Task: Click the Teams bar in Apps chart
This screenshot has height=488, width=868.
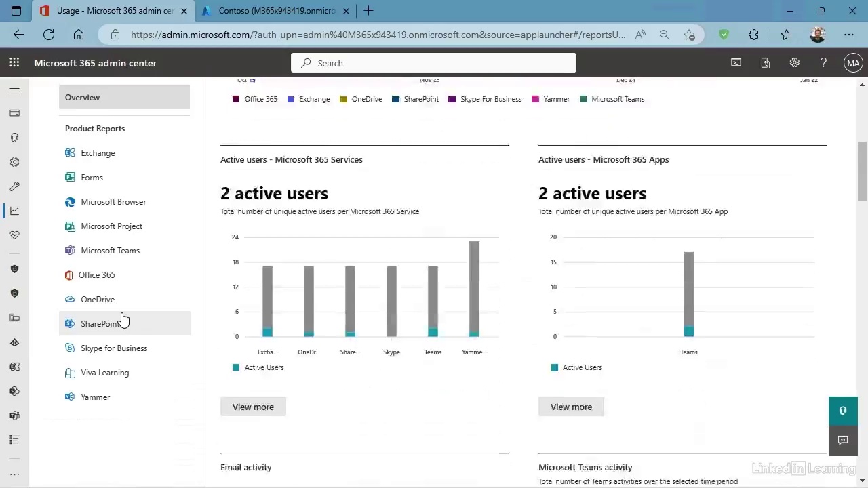Action: (x=689, y=294)
